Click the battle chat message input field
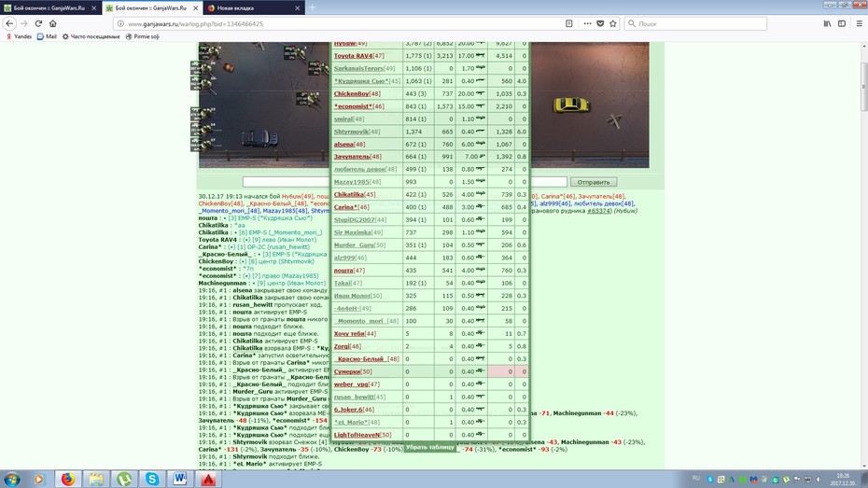Viewport: 868px width, 488px height. point(405,182)
